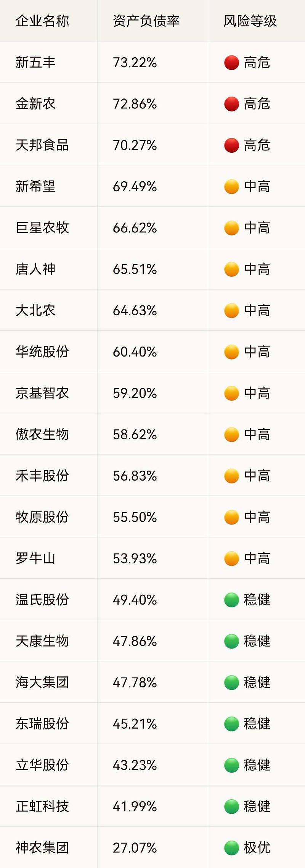Viewport: 305px width, 868px height.
Task: Click the red risk dot beside 新五丰
Action: 231,63
